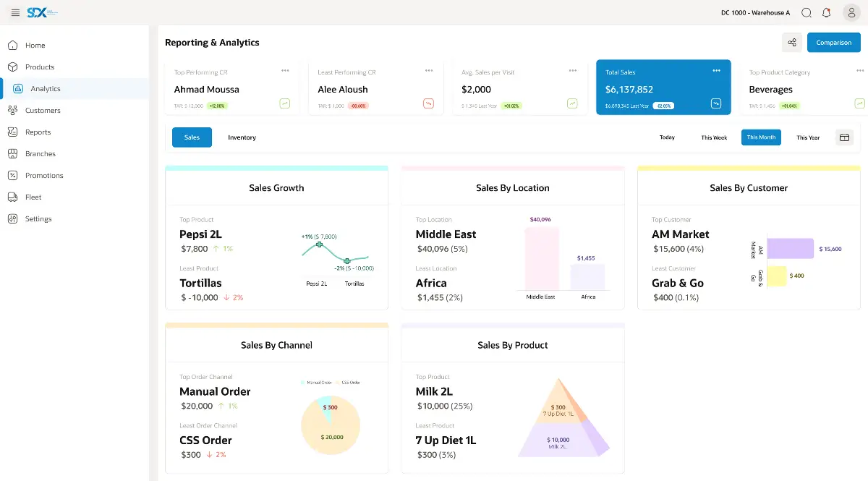The height and width of the screenshot is (481, 868).
Task: Open the calendar date picker icon
Action: (844, 137)
